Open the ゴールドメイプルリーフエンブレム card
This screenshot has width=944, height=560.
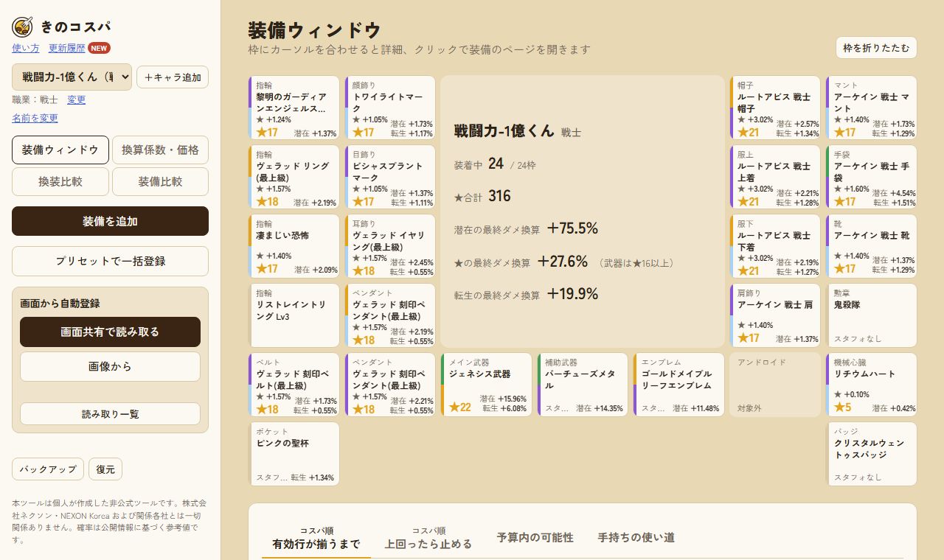(x=679, y=385)
